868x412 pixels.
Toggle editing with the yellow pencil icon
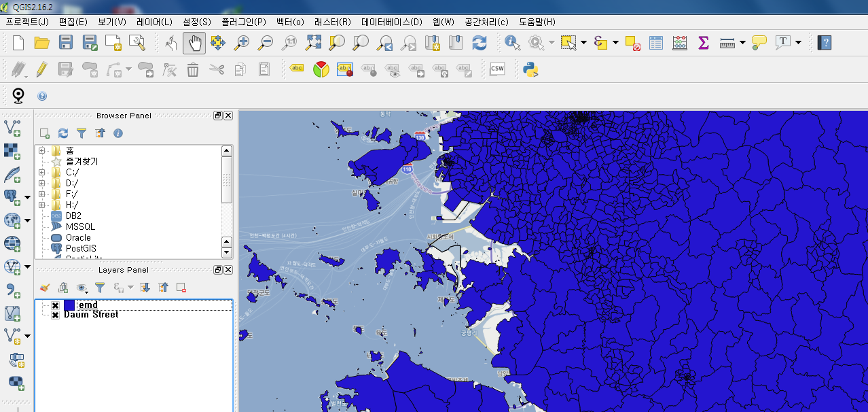[x=41, y=69]
